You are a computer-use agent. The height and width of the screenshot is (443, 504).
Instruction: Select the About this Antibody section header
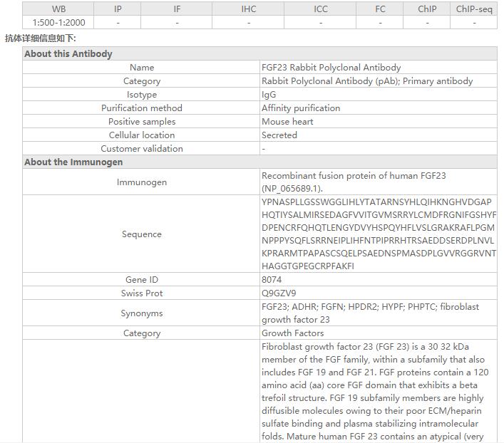click(68, 53)
